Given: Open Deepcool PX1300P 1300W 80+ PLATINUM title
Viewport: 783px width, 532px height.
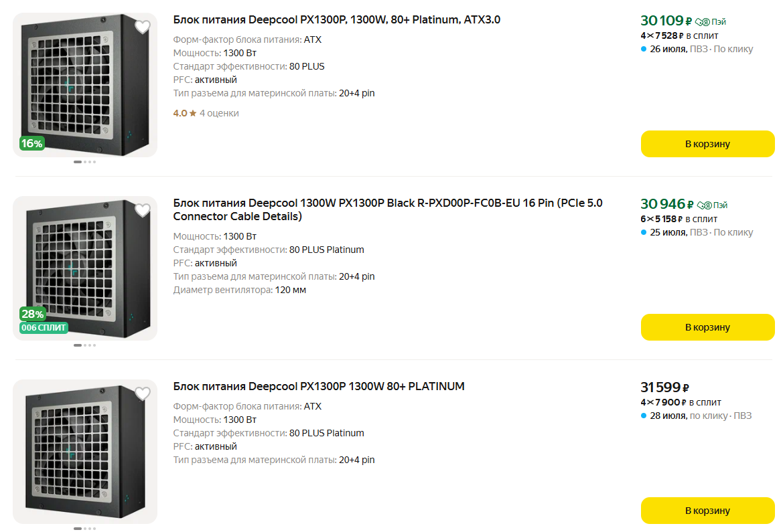Looking at the screenshot, I should [x=318, y=387].
